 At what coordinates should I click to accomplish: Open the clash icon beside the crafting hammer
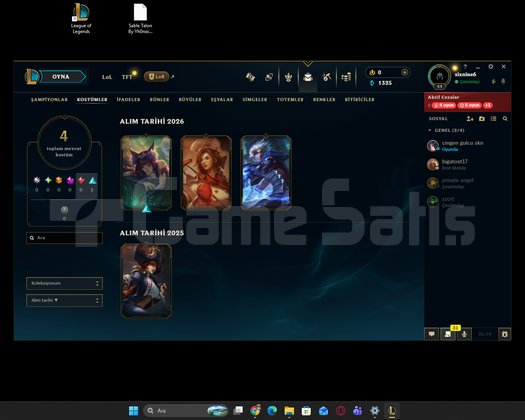pyautogui.click(x=269, y=77)
